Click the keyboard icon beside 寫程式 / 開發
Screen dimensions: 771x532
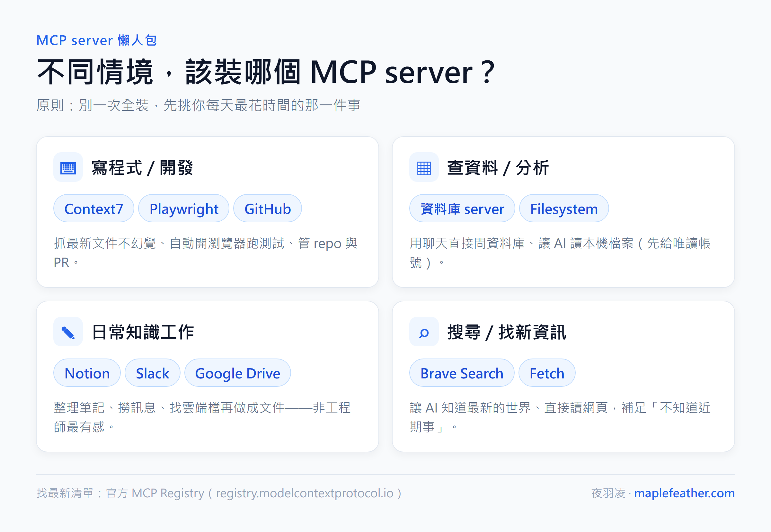pyautogui.click(x=68, y=167)
